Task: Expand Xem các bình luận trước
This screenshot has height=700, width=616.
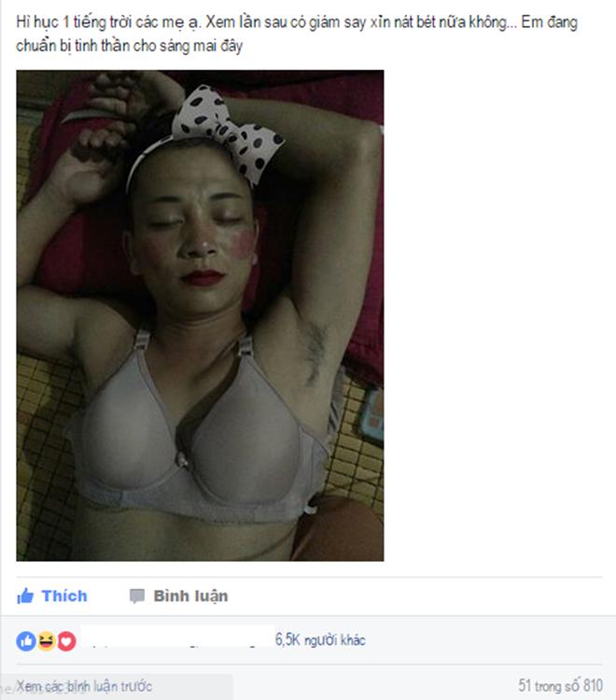Action: click(84, 686)
